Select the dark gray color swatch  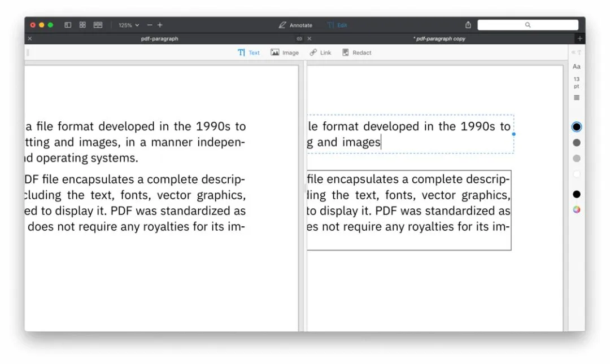577,143
